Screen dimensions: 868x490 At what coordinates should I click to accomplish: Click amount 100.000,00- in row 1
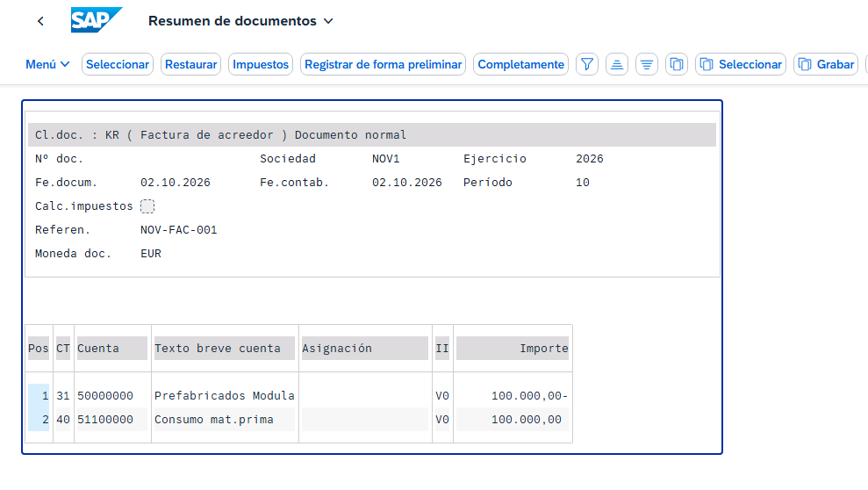tap(530, 396)
